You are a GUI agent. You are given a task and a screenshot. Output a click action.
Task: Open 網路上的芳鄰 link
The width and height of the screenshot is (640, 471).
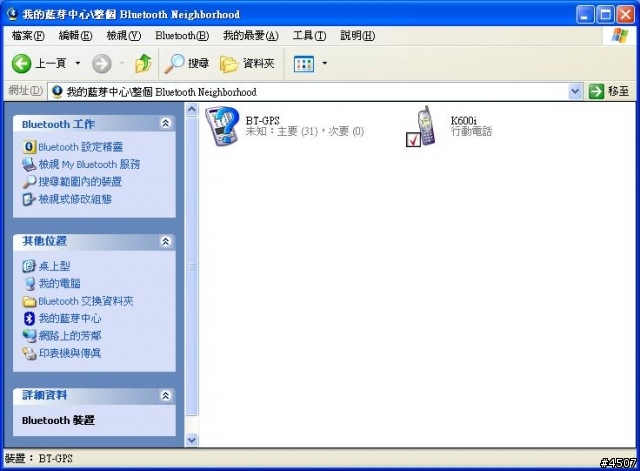pyautogui.click(x=70, y=336)
